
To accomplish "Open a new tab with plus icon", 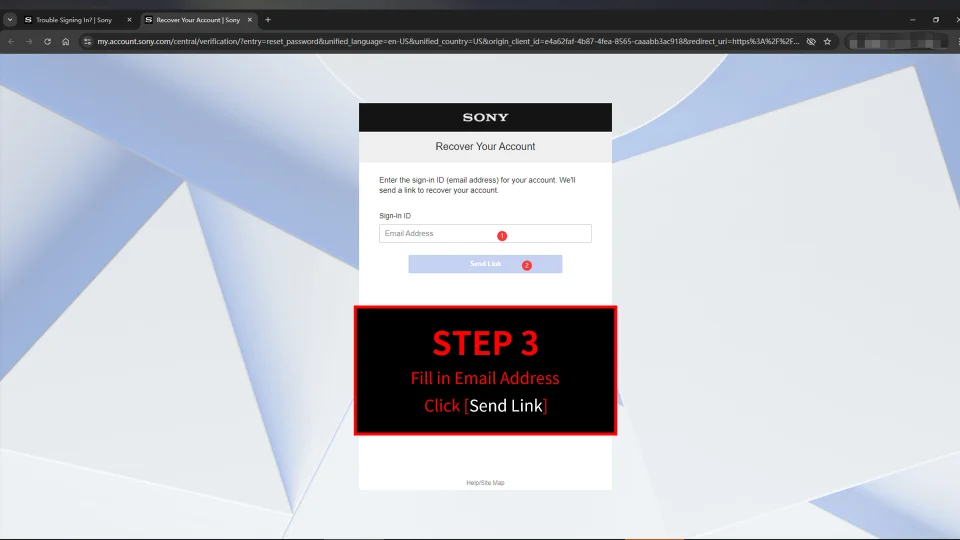I will click(268, 20).
